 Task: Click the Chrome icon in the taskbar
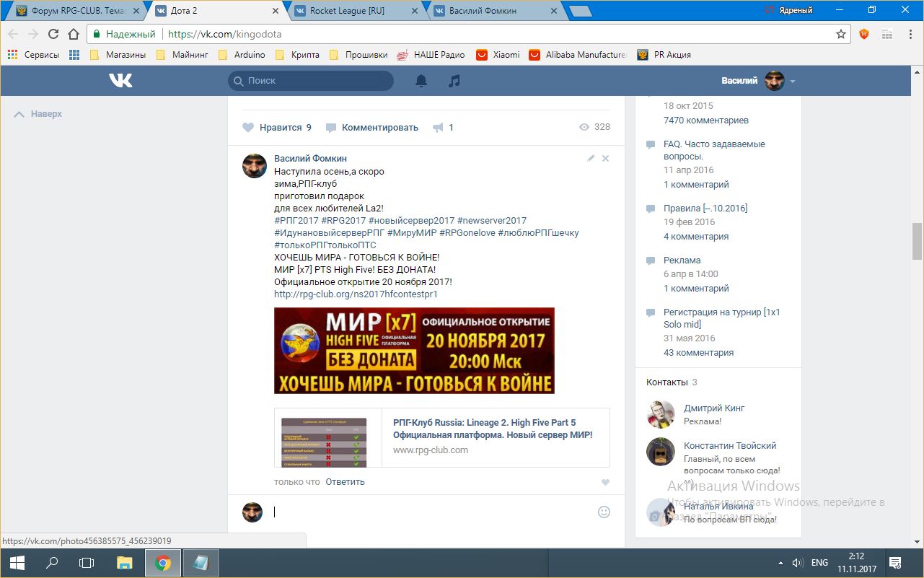click(x=163, y=563)
